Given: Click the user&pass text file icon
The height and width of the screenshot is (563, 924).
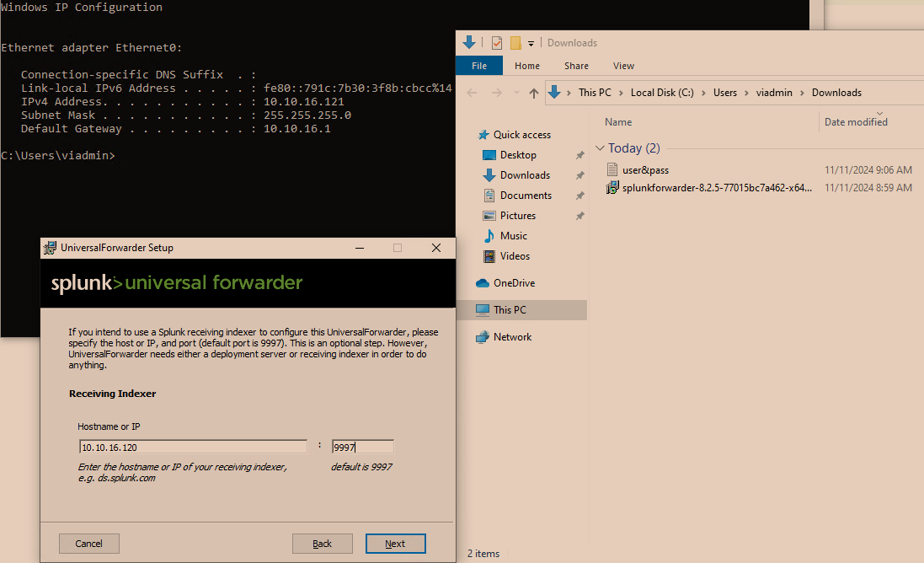Looking at the screenshot, I should click(x=612, y=169).
